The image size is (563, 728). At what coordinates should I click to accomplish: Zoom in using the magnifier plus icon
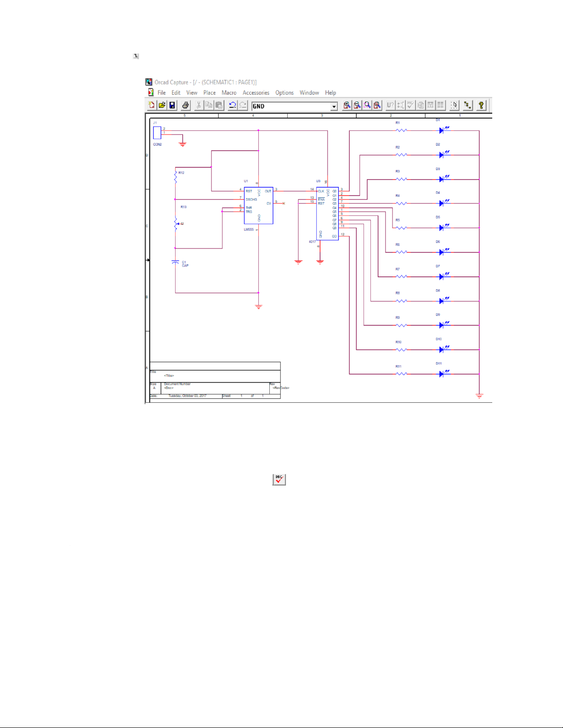click(347, 106)
